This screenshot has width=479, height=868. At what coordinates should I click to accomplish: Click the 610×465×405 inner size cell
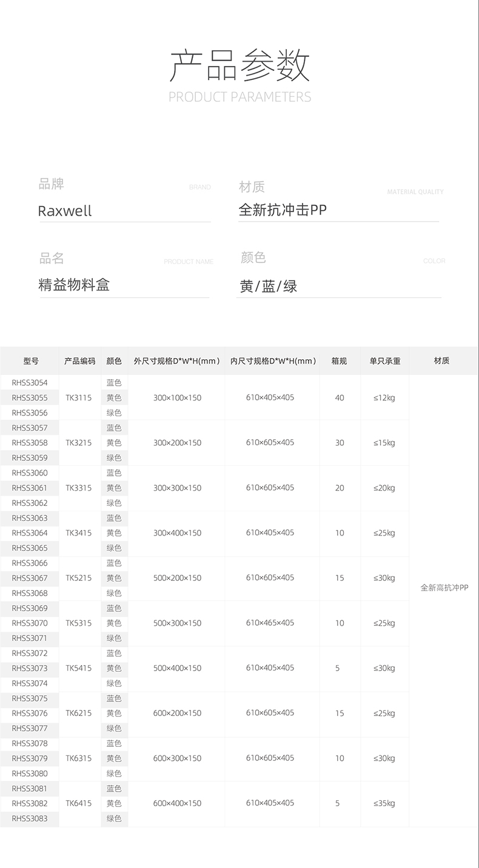tap(270, 623)
